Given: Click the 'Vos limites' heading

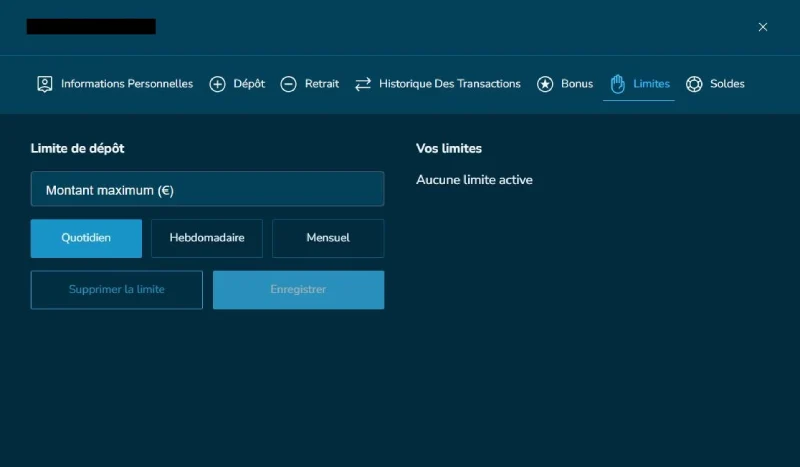Looking at the screenshot, I should pos(448,149).
